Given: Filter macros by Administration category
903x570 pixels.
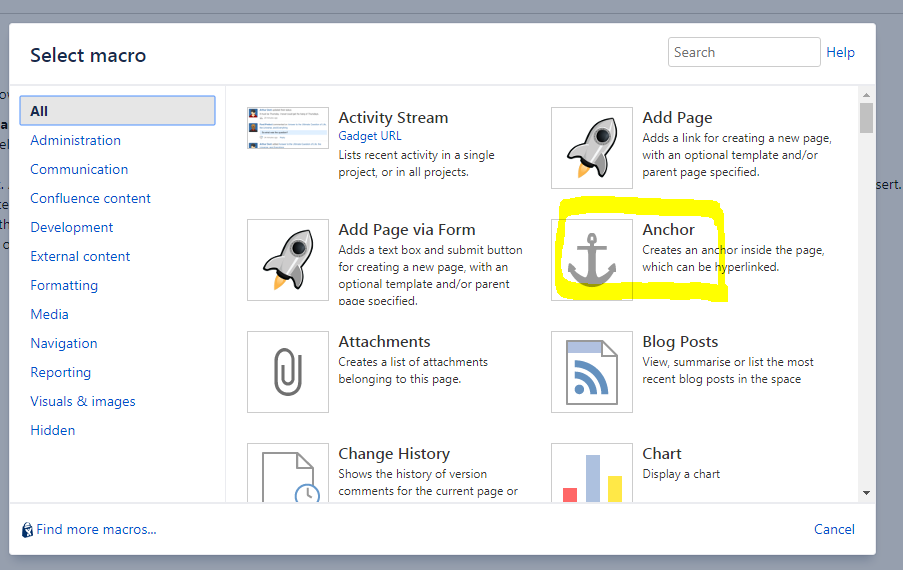Looking at the screenshot, I should coord(75,140).
